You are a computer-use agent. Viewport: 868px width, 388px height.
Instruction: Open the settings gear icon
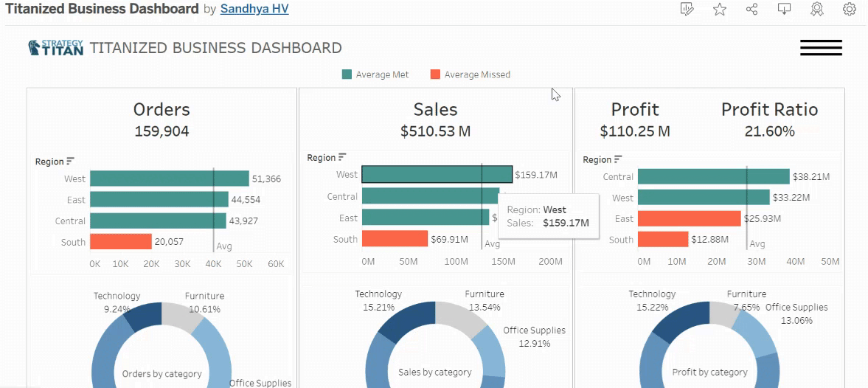[x=849, y=10]
